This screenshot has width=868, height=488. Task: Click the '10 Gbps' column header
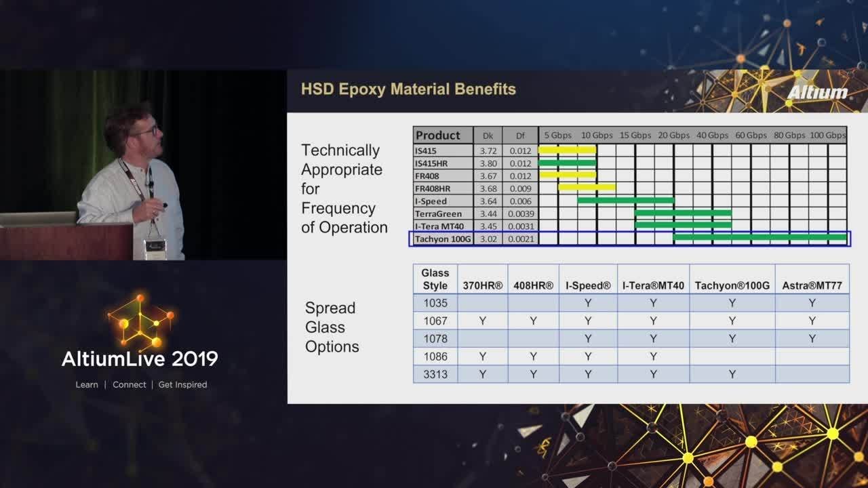pyautogui.click(x=597, y=136)
